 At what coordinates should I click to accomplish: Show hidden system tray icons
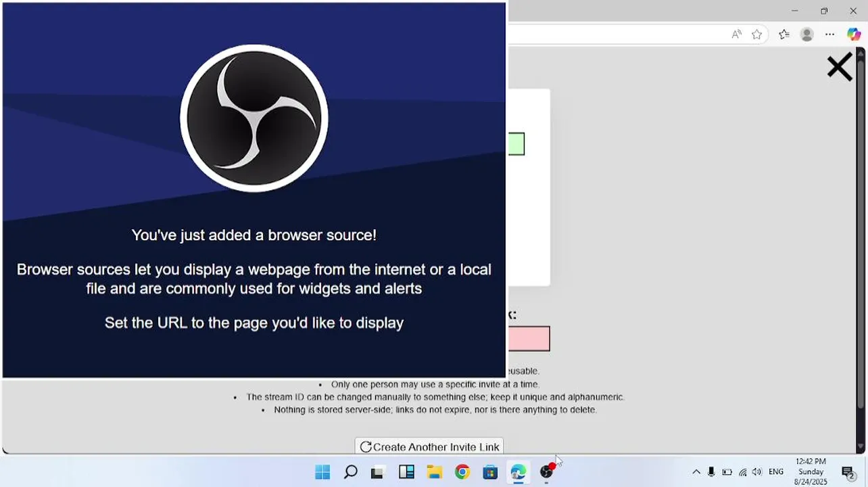click(x=696, y=472)
